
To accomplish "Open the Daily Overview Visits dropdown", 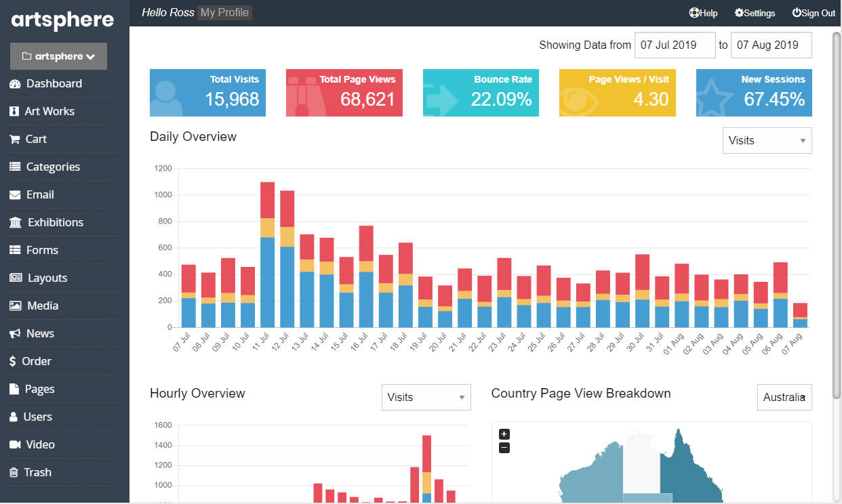I will [x=767, y=141].
